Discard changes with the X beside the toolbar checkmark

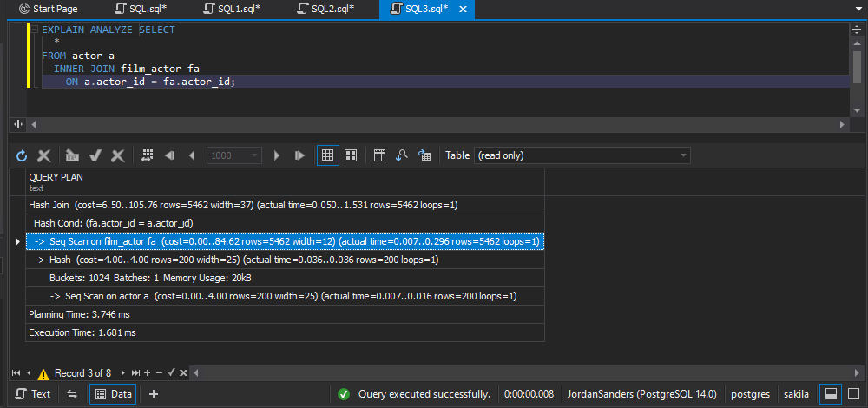(x=118, y=155)
